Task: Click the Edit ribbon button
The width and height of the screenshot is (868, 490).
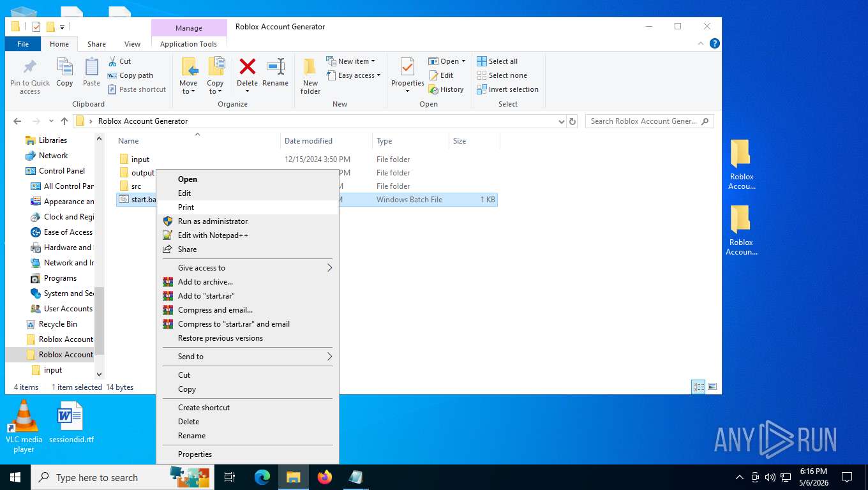Action: [x=441, y=75]
